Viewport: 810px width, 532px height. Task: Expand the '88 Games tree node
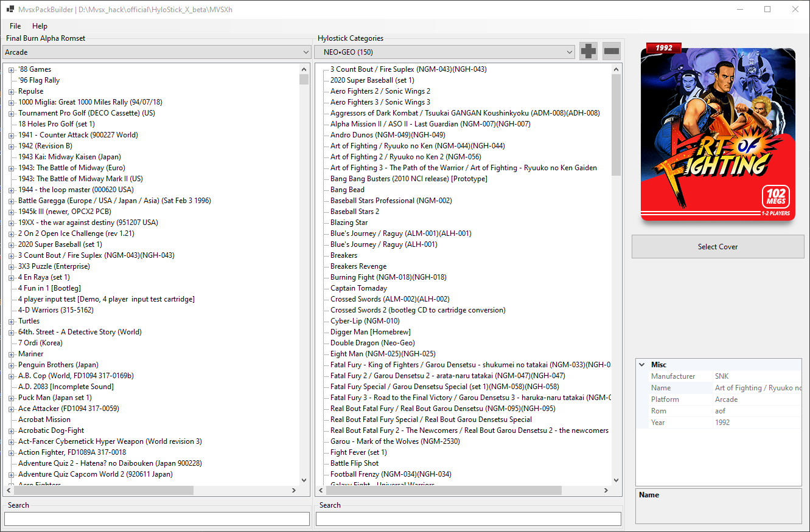click(x=12, y=69)
